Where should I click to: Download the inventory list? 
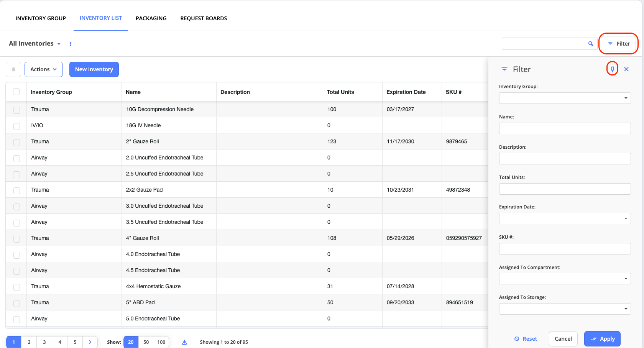tap(184, 342)
